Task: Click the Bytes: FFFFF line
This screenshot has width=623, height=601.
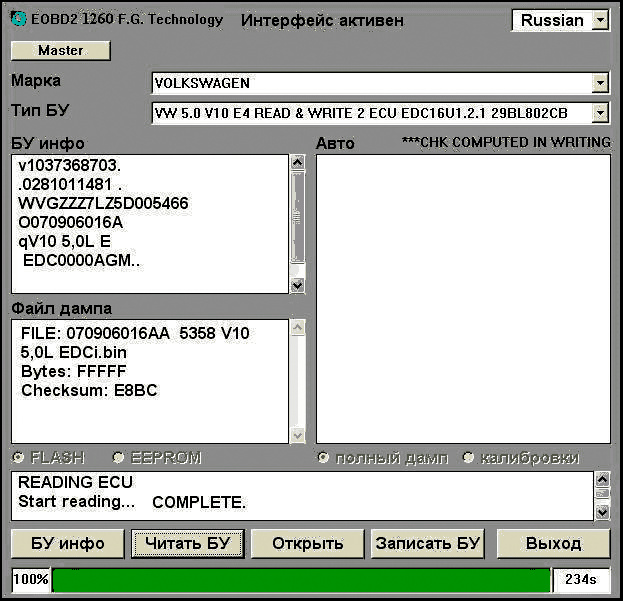Action: pyautogui.click(x=74, y=371)
